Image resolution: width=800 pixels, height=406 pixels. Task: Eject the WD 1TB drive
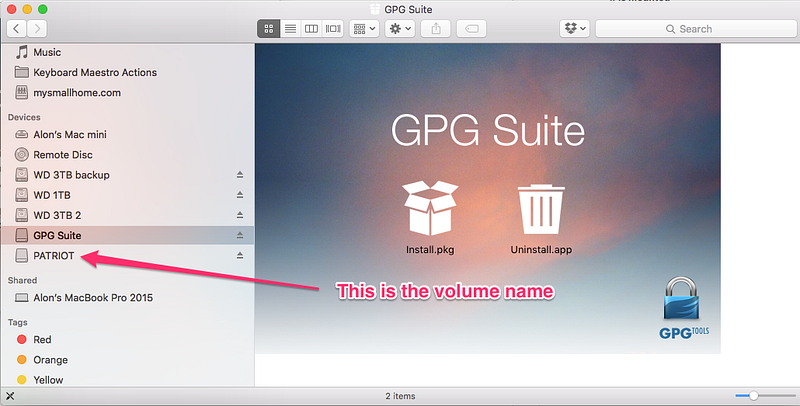(240, 195)
